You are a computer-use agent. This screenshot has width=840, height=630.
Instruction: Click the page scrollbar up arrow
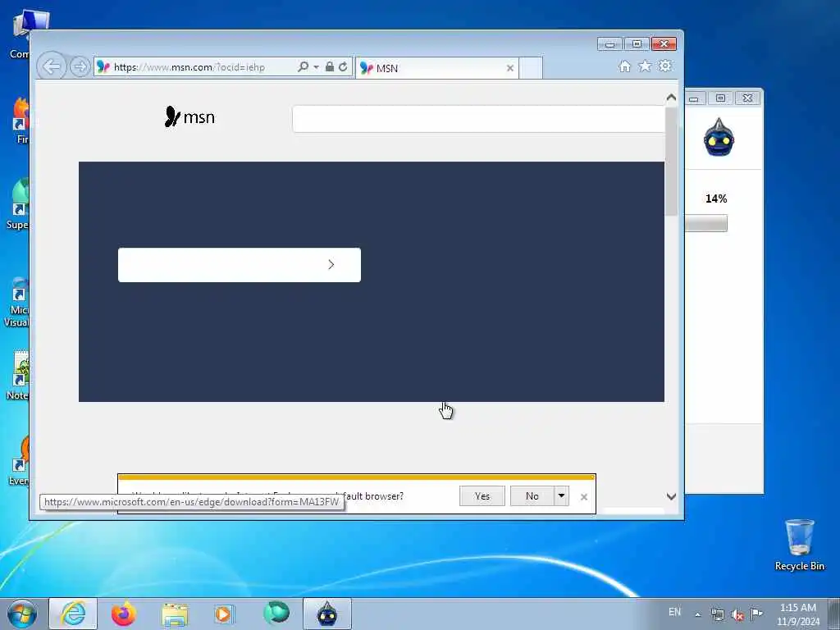[x=671, y=98]
